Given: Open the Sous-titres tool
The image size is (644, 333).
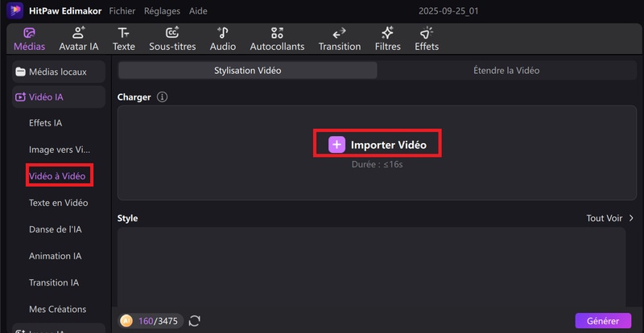Looking at the screenshot, I should [172, 39].
